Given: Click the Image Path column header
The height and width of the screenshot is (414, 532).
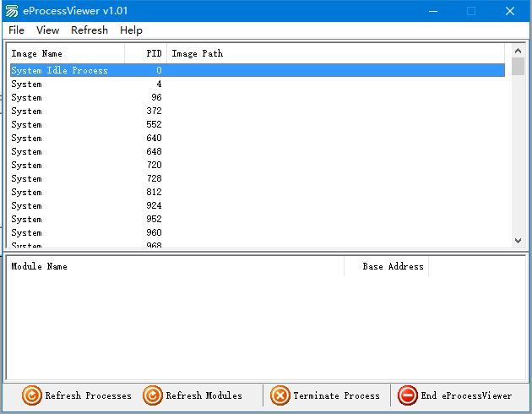Looking at the screenshot, I should pyautogui.click(x=335, y=53).
